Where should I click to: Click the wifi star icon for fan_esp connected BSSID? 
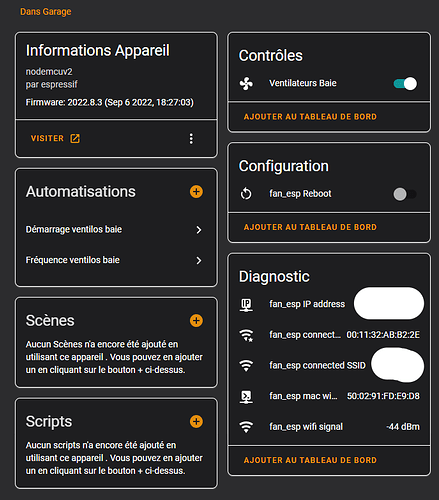coord(246,335)
